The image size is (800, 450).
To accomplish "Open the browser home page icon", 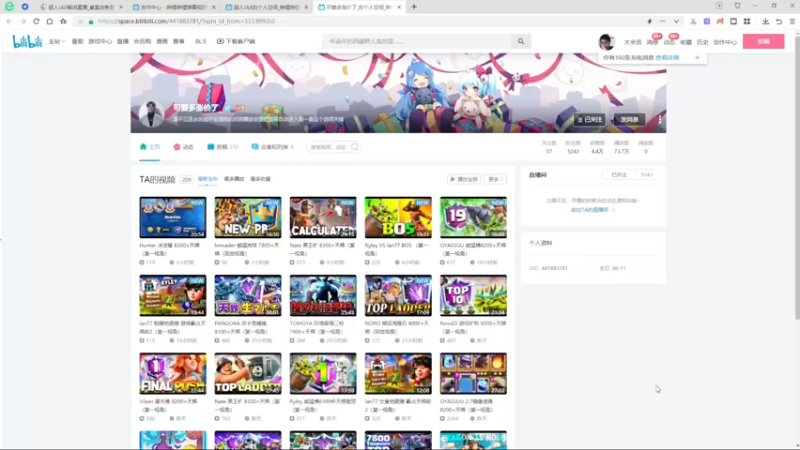I will pyautogui.click(x=49, y=21).
